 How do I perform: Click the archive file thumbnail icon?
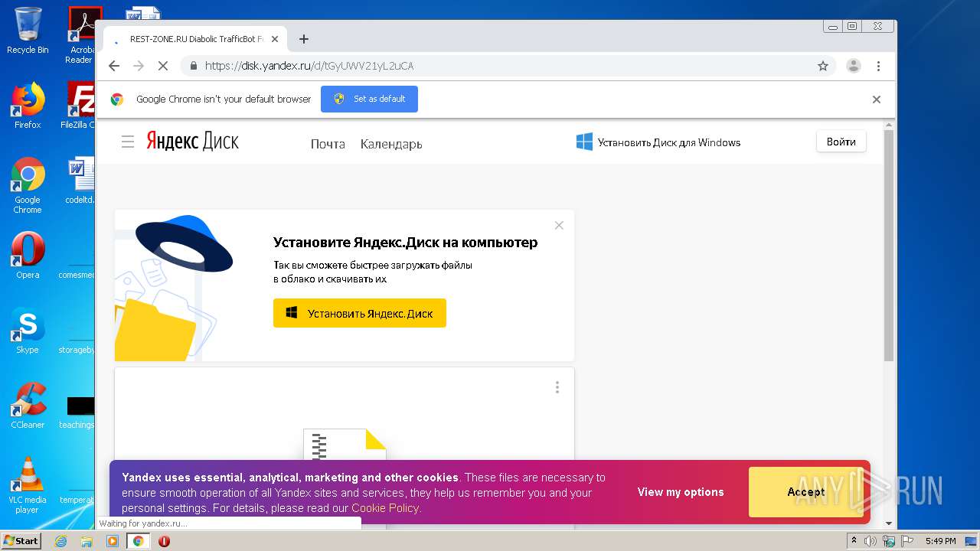[x=345, y=445]
